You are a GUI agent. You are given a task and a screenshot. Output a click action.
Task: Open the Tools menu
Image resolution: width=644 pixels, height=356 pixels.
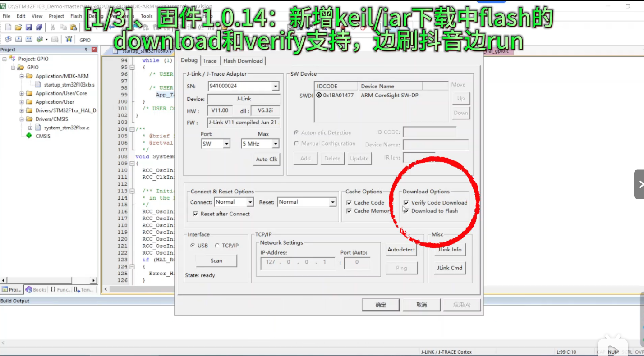[x=147, y=16]
